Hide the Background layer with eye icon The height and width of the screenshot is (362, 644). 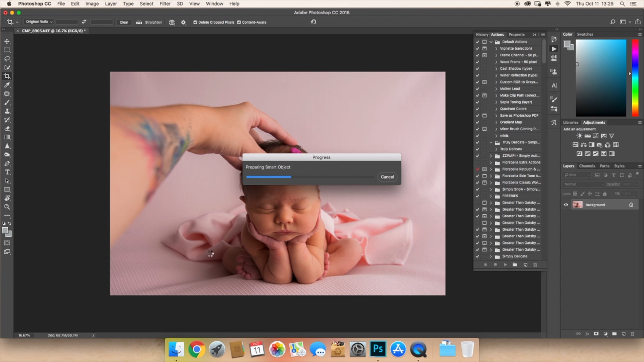click(566, 205)
